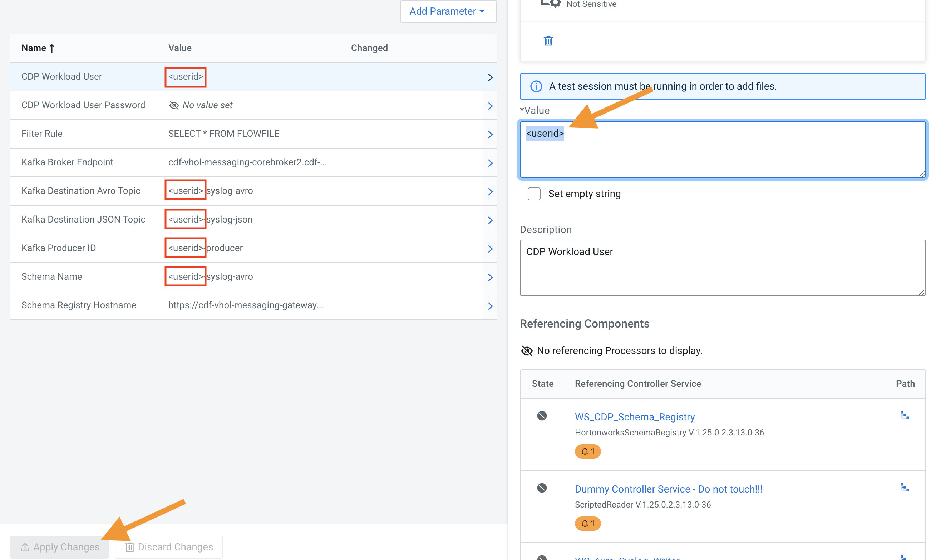Click Discard Changes button
931x560 pixels.
pyautogui.click(x=169, y=547)
